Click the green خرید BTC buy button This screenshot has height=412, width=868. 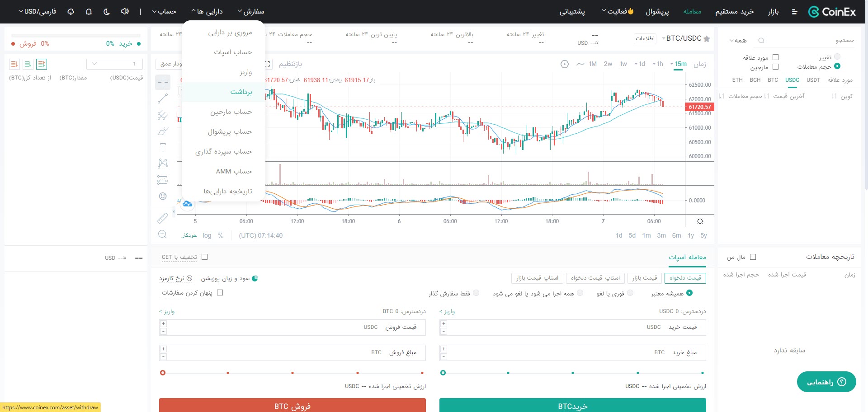[572, 405]
